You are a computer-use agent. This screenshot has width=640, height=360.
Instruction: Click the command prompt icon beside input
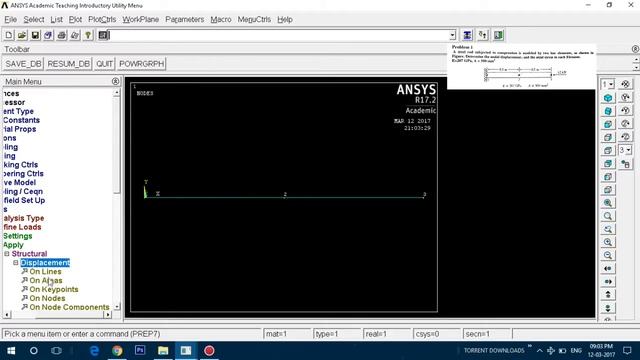pos(103,35)
